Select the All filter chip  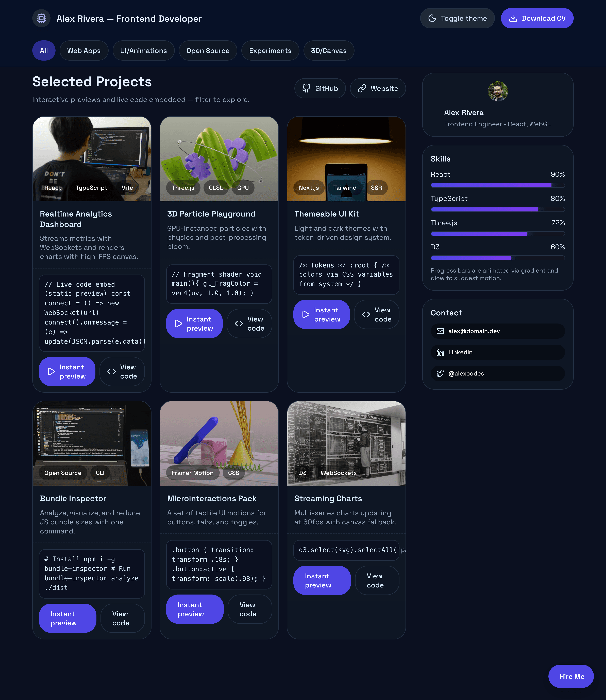pos(44,51)
